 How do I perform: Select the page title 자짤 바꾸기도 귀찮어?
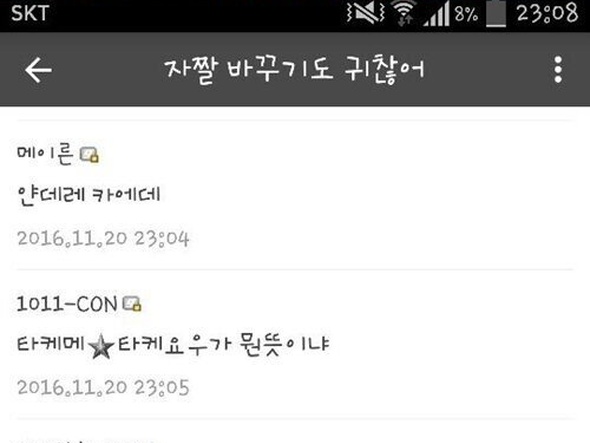(x=294, y=70)
